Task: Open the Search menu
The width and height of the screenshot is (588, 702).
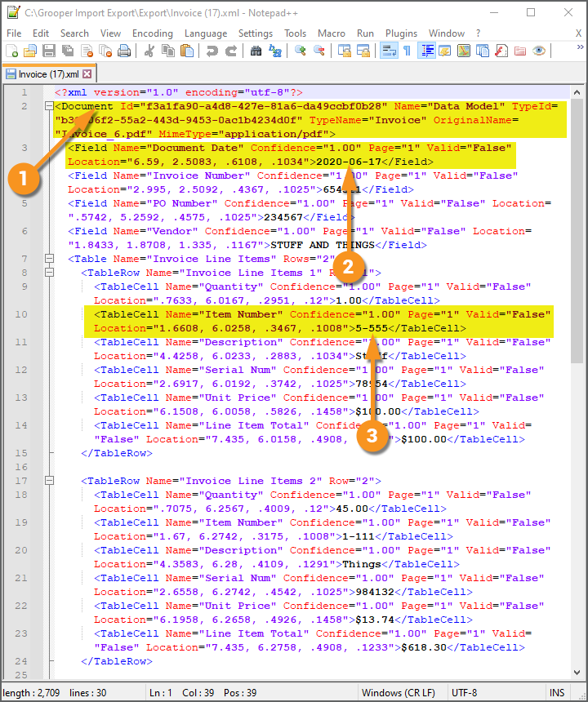Action: (74, 33)
